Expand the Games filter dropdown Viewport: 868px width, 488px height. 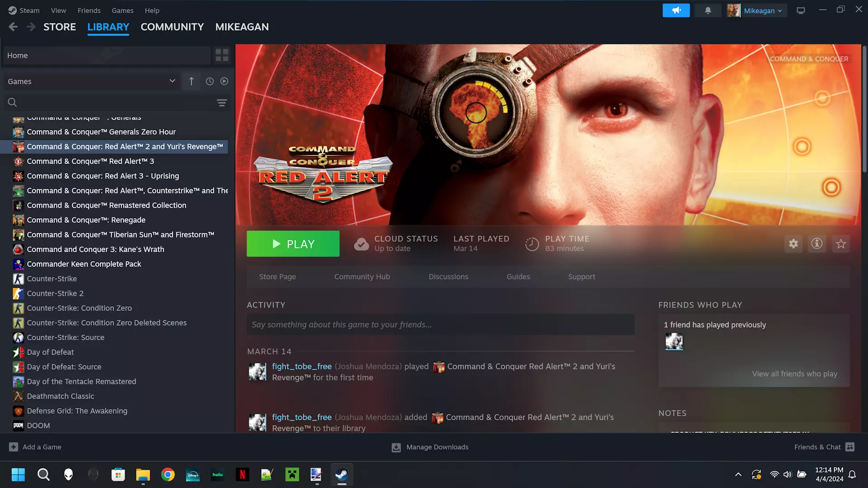[172, 81]
